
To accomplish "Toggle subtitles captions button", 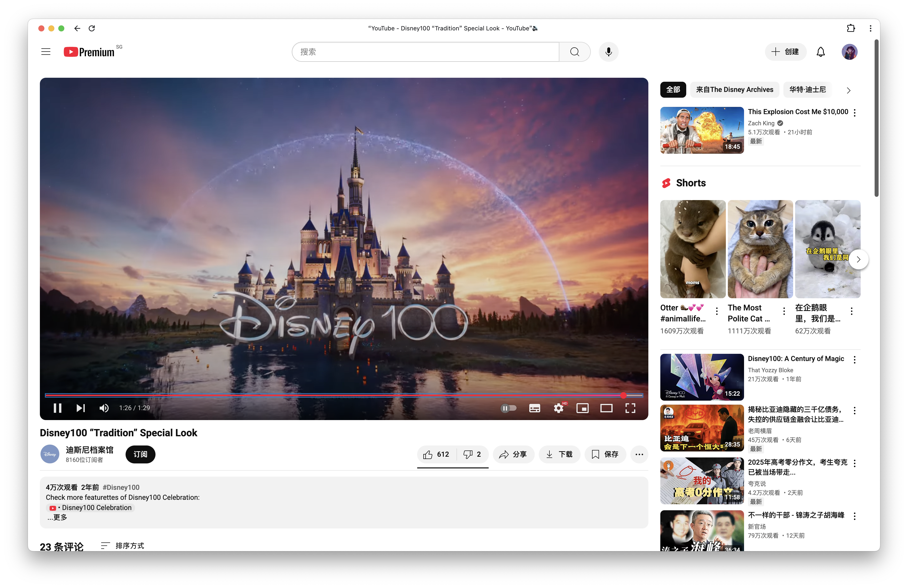I will 534,408.
